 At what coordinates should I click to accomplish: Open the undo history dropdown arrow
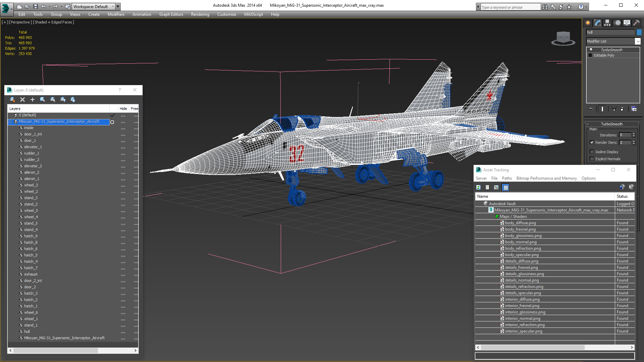(49, 6)
